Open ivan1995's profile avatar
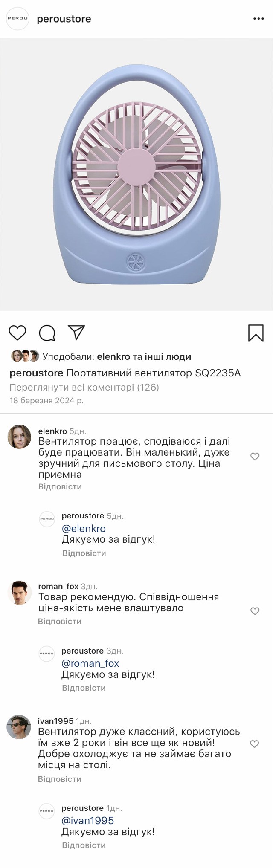Image resolution: width=273 pixels, height=868 pixels. coord(19,727)
